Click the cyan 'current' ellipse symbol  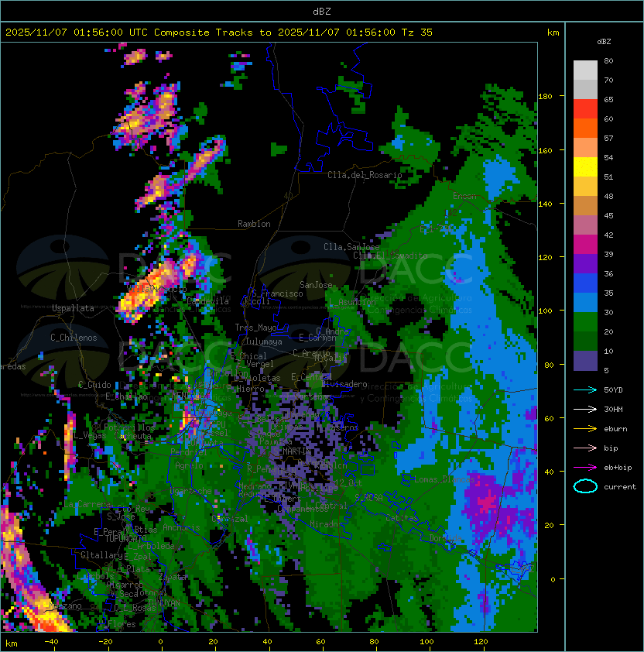[585, 486]
